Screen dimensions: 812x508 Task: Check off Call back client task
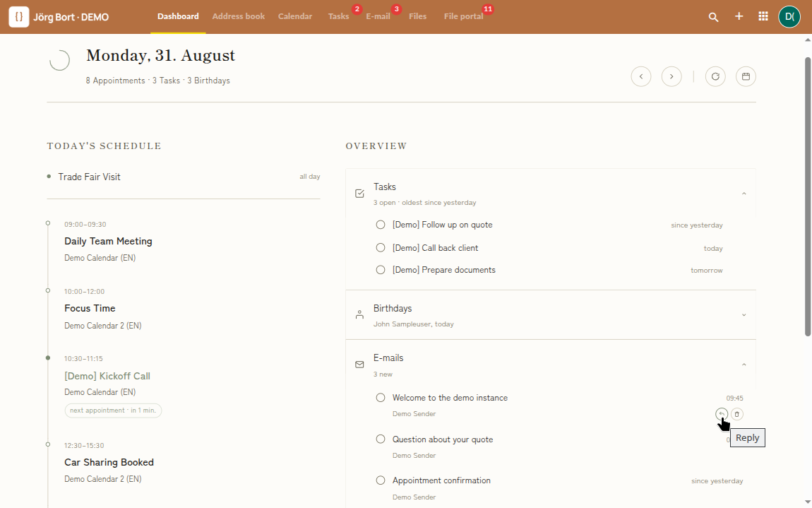click(x=381, y=248)
